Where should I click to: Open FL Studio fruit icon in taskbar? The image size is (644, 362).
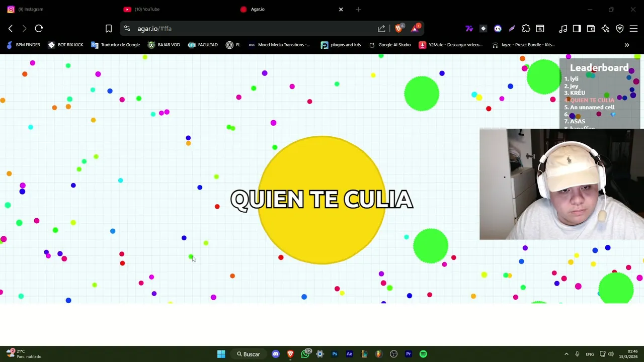[x=379, y=354]
